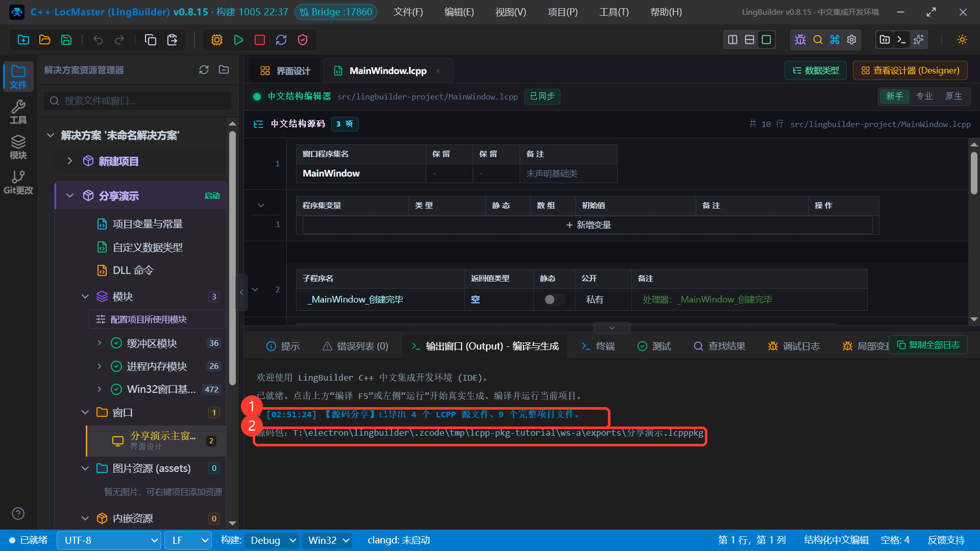Click the search magnifier icon in top toolbar
The height and width of the screenshot is (551, 980).
pos(818,40)
